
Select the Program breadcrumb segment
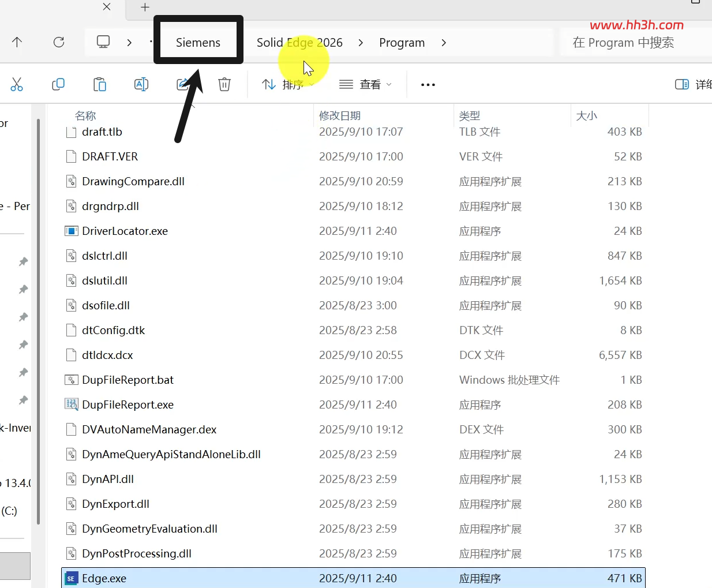click(x=402, y=43)
